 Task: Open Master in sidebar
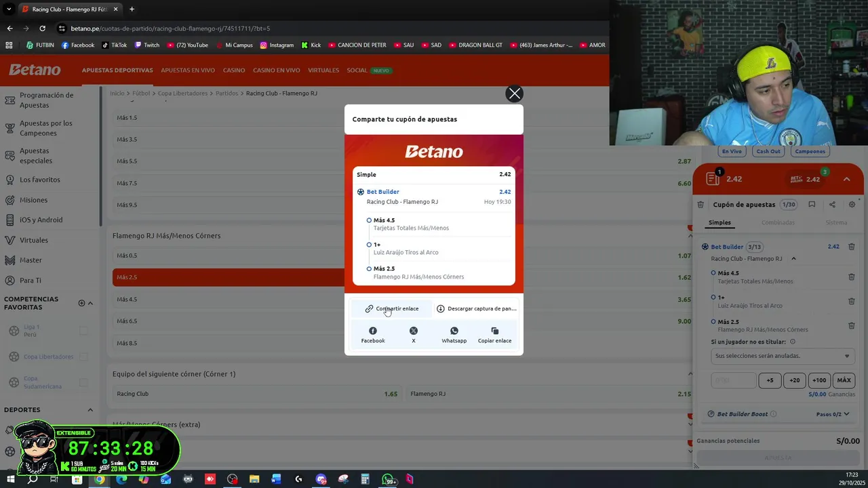(x=31, y=260)
